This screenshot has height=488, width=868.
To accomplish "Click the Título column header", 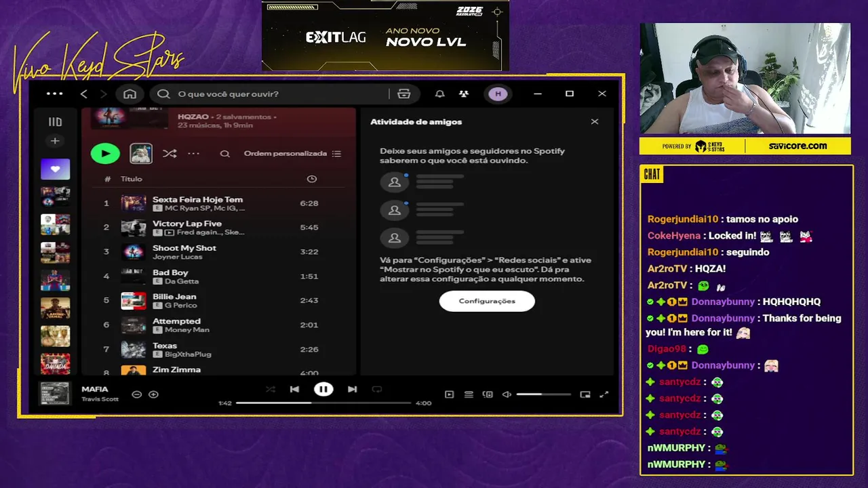I will pyautogui.click(x=132, y=179).
